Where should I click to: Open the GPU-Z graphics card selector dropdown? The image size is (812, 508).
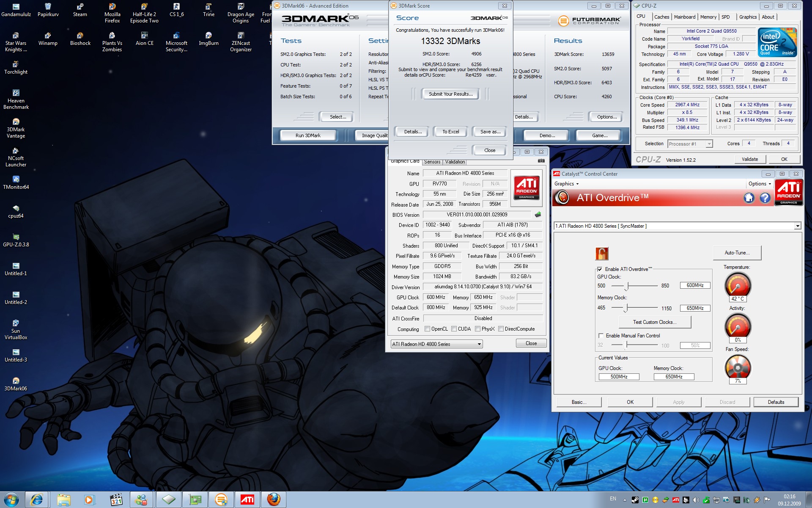coord(436,344)
